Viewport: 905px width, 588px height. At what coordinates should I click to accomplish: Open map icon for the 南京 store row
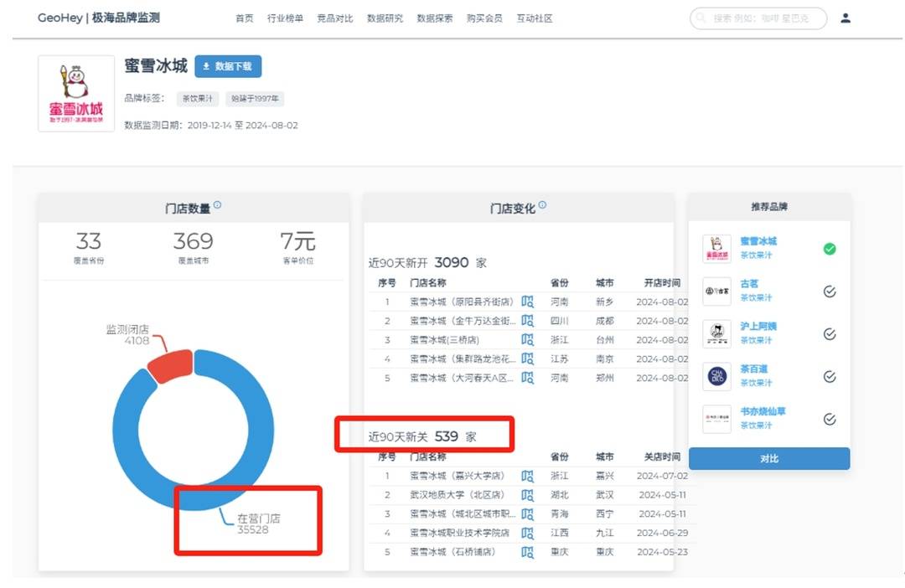coord(528,359)
